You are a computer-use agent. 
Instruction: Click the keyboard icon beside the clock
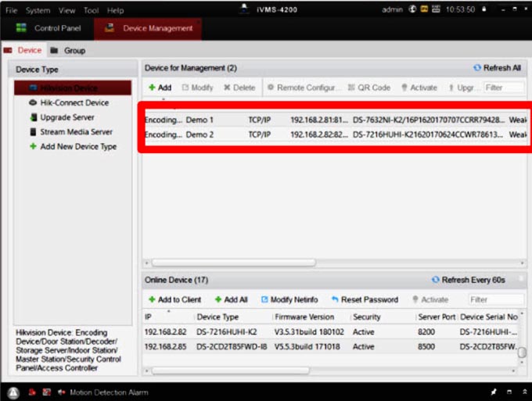pyautogui.click(x=436, y=9)
